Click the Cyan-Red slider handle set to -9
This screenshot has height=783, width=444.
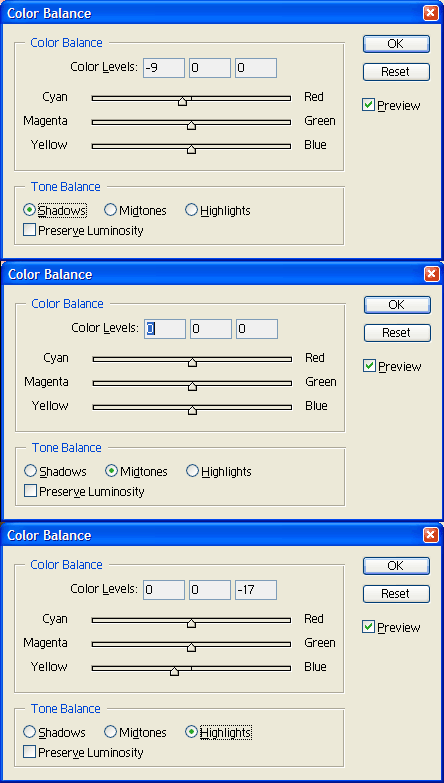click(182, 101)
